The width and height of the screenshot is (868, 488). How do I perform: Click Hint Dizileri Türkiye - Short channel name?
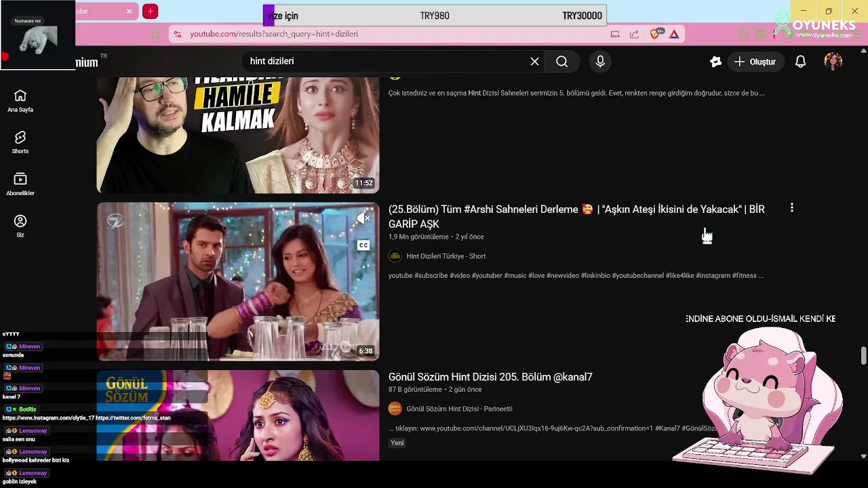(446, 256)
